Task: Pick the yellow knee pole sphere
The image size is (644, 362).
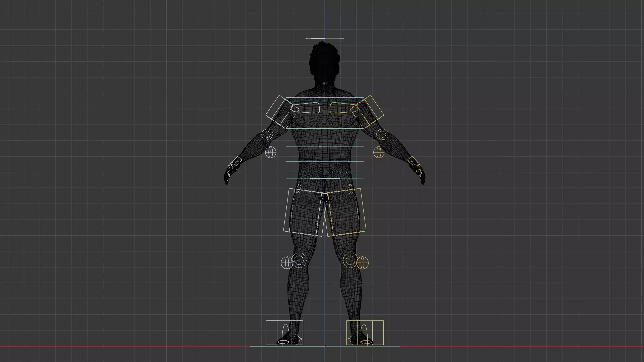Action: tap(363, 263)
